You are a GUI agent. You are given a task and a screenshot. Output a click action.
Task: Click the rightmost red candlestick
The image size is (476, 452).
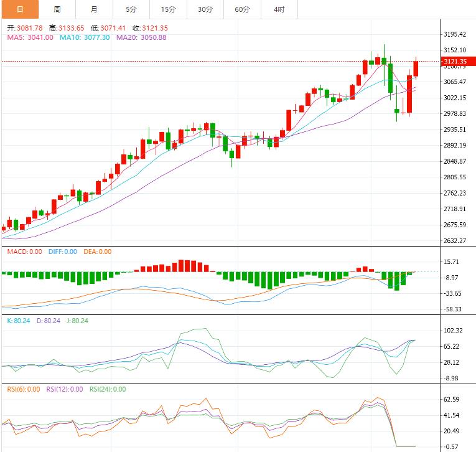point(416,68)
